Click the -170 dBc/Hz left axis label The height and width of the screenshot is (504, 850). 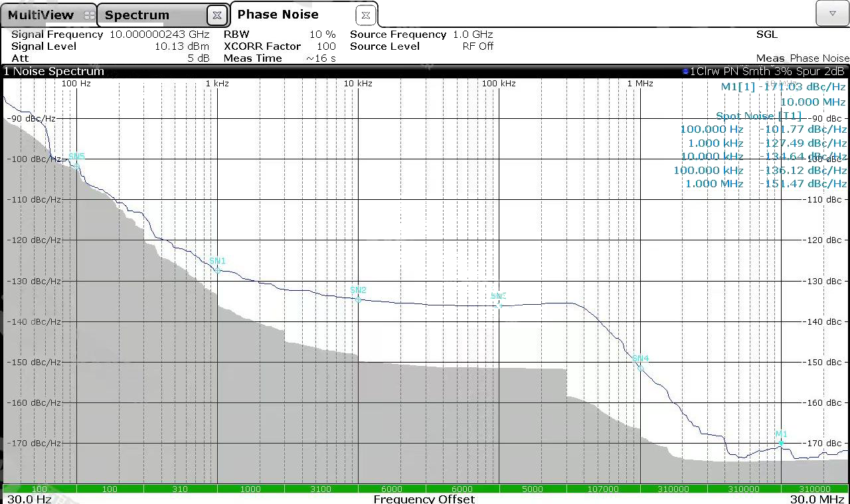pyautogui.click(x=34, y=443)
